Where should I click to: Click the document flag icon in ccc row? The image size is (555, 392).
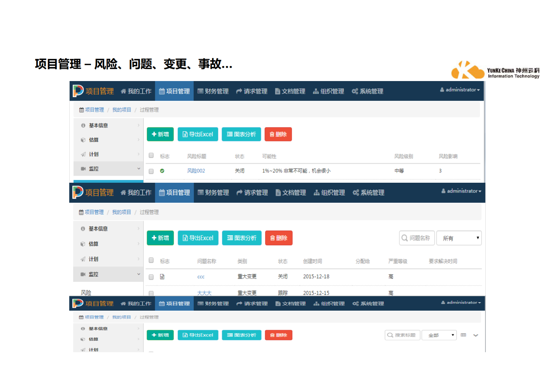[x=162, y=277]
